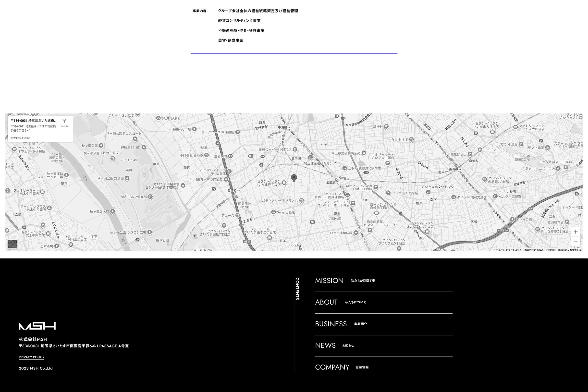588x392 pixels.
Task: Toggle the satellite layer thumbnail on the map
Action: tap(12, 244)
